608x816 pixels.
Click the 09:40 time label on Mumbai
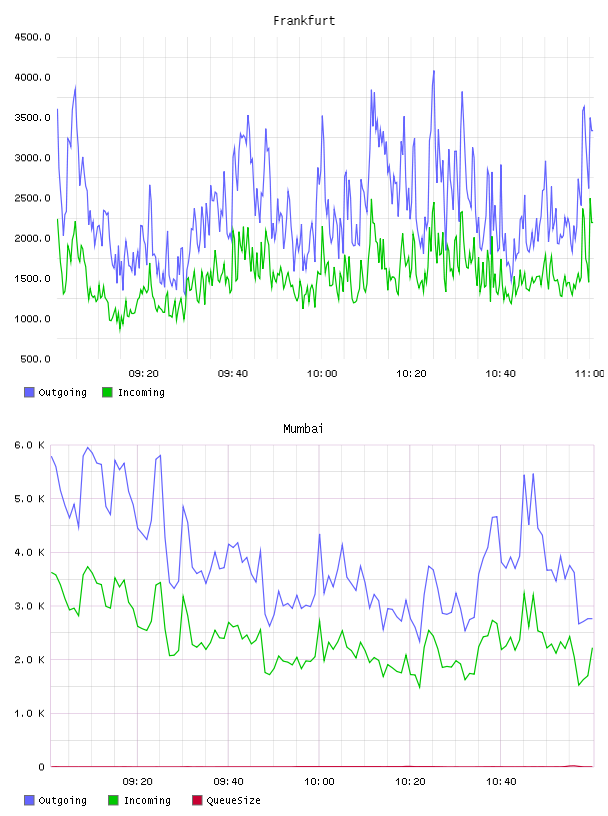click(229, 782)
